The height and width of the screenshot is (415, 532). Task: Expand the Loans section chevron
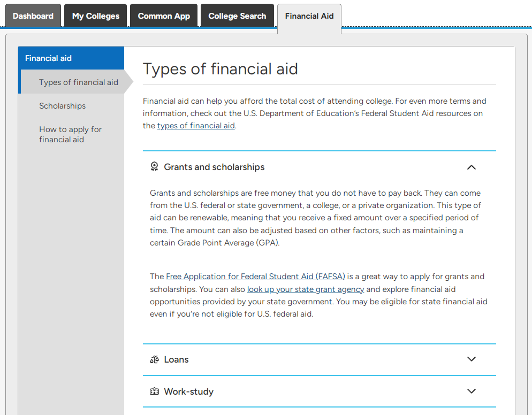tap(472, 359)
